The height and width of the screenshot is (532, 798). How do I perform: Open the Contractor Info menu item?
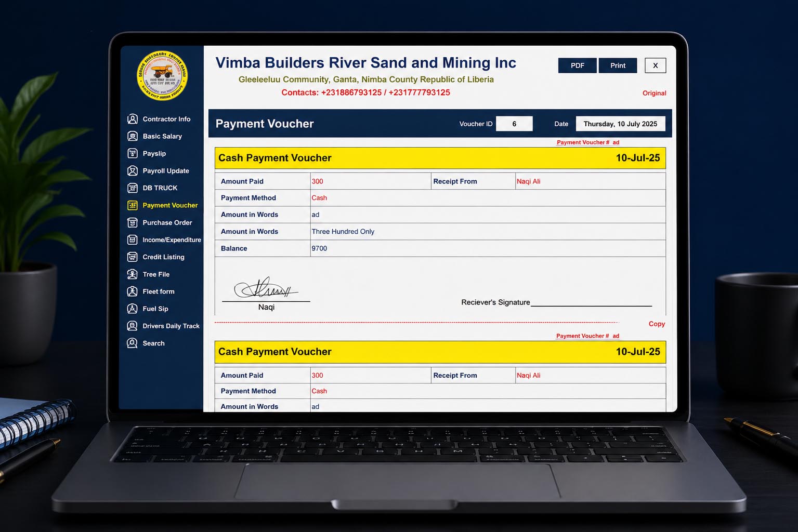(166, 119)
